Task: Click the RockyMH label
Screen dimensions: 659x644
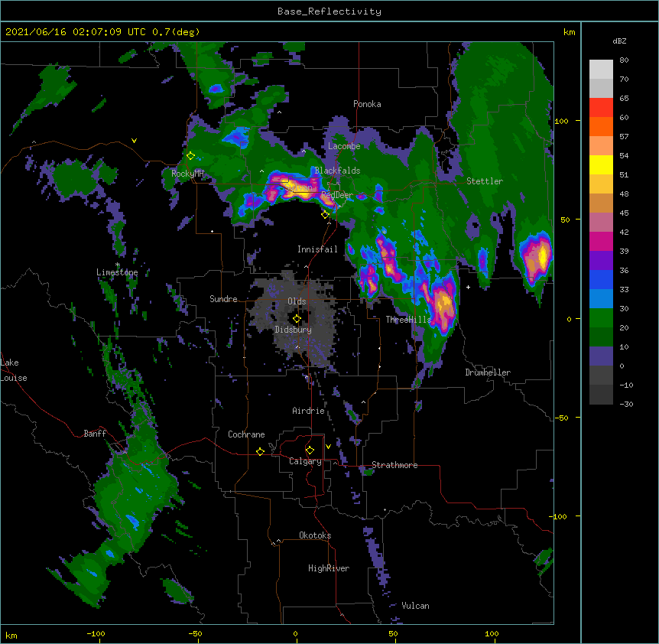Action: 187,174
